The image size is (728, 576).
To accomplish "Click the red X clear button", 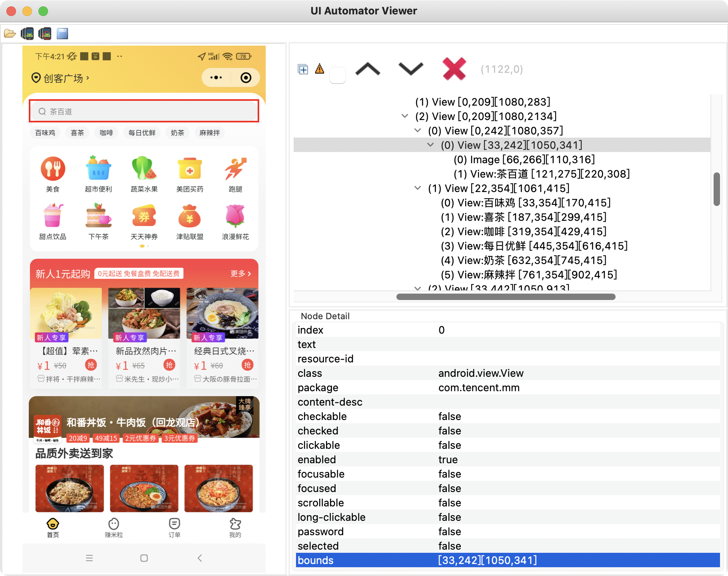I will [454, 69].
